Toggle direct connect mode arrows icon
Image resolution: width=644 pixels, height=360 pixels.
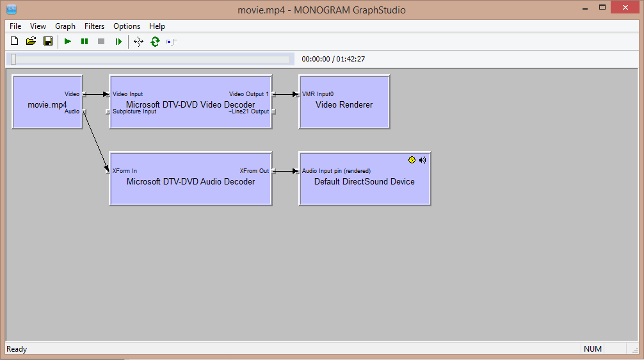click(138, 42)
